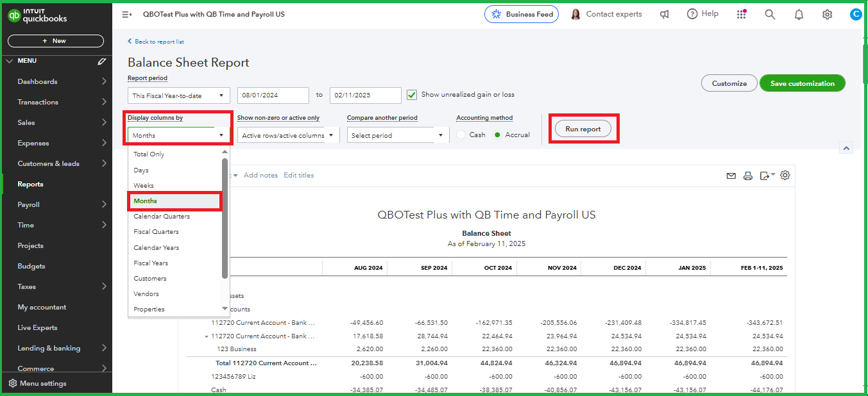Click the search magnifier icon
This screenshot has width=868, height=396.
[770, 14]
